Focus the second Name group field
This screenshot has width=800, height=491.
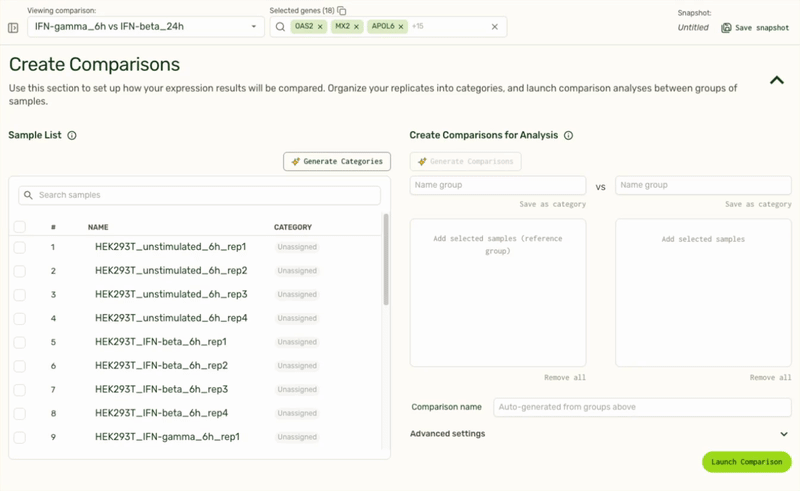point(704,185)
